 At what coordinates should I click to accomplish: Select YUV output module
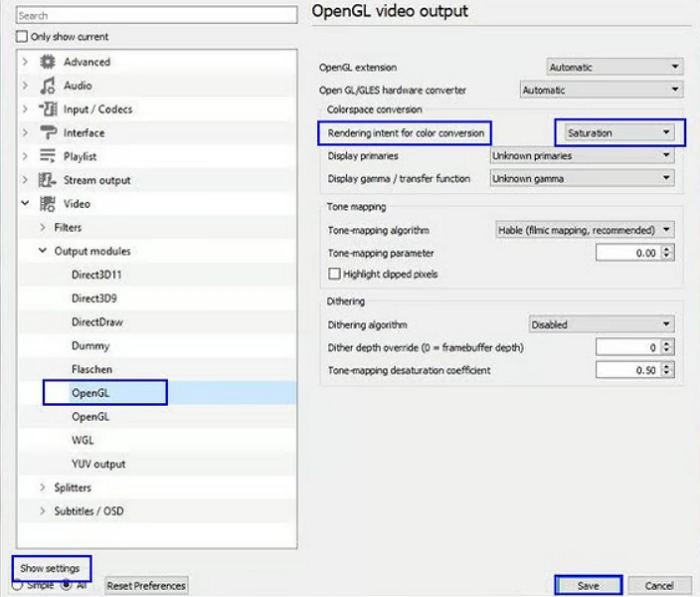tap(98, 464)
